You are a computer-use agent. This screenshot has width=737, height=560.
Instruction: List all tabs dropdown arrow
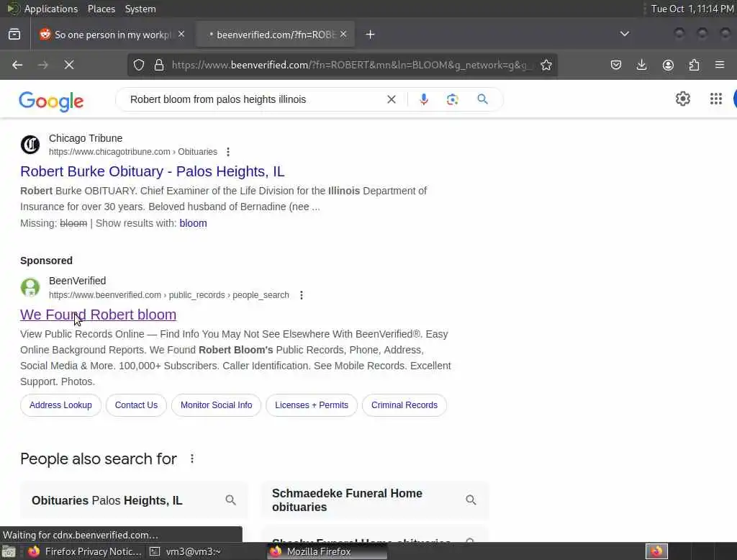[x=624, y=34]
